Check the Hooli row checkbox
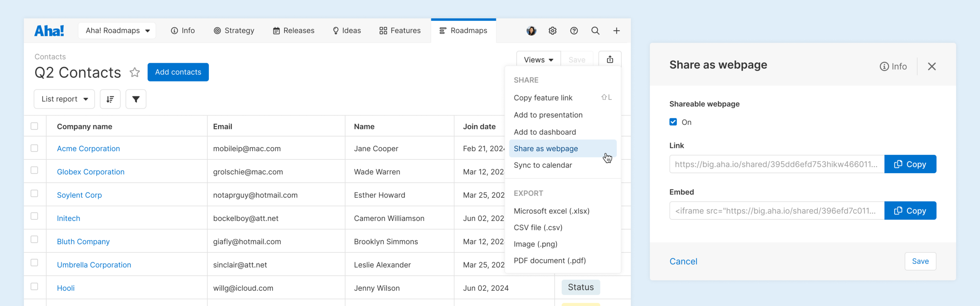This screenshot has height=306, width=980. click(34, 286)
